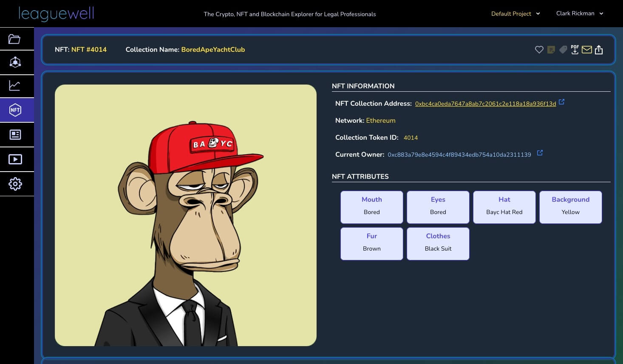Open the video play sidebar icon
Viewport: 623px width, 364px height.
coord(15,159)
